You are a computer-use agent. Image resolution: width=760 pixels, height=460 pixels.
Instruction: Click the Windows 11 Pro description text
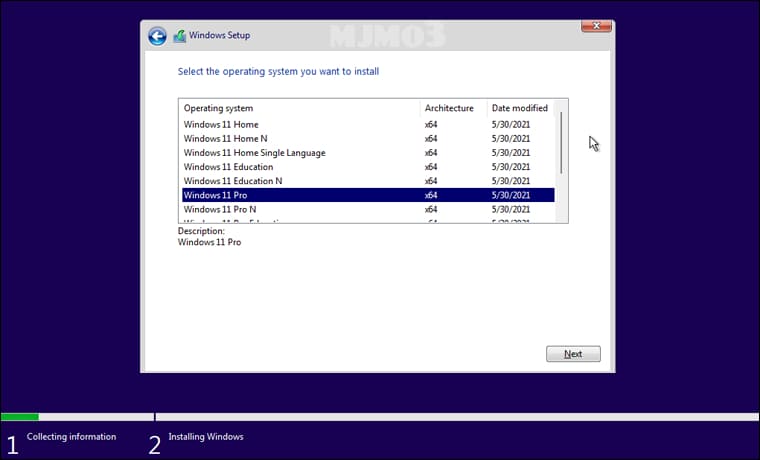209,242
